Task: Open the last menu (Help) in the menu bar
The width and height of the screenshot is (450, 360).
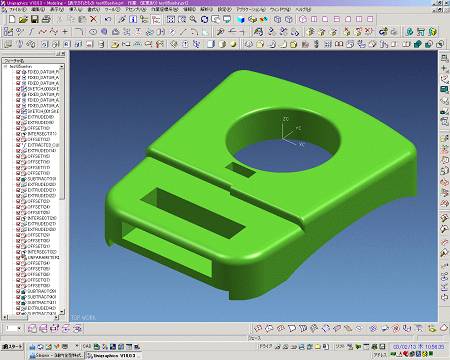Action: click(x=303, y=10)
